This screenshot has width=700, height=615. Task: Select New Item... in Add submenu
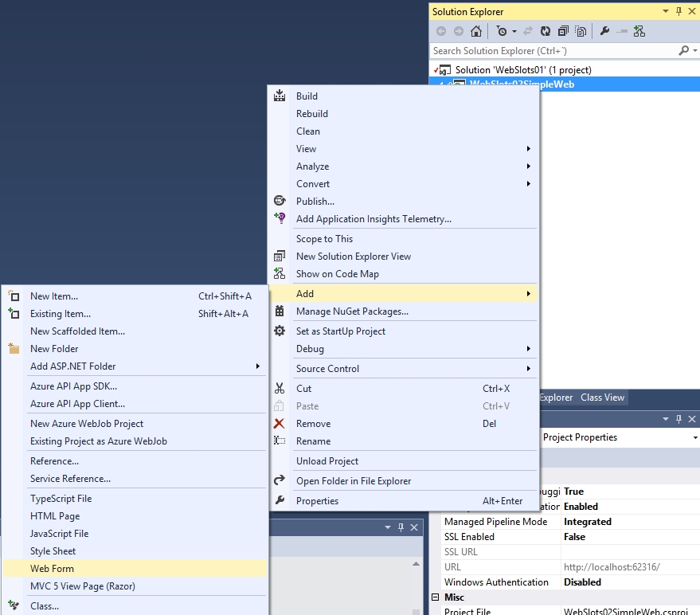tap(135, 296)
